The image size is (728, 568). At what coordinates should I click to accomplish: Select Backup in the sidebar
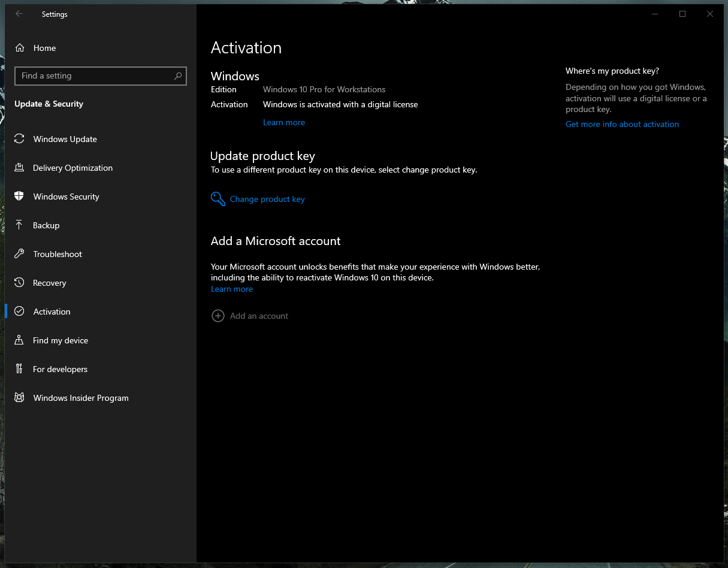tap(101, 225)
